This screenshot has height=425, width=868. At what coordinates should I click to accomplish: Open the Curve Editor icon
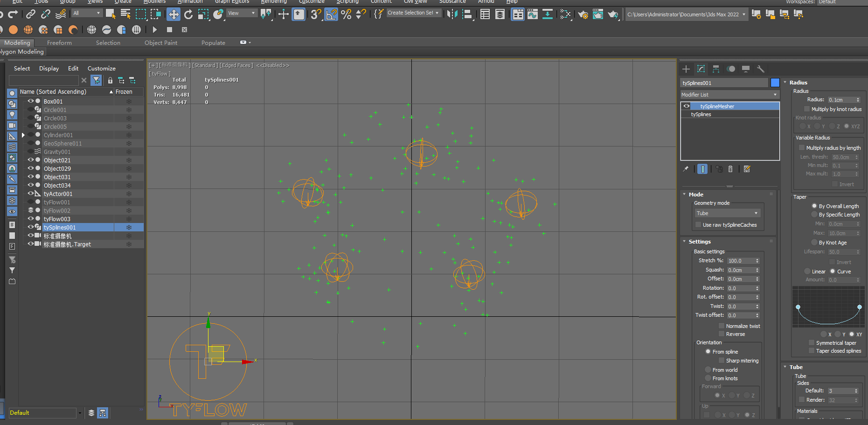533,14
